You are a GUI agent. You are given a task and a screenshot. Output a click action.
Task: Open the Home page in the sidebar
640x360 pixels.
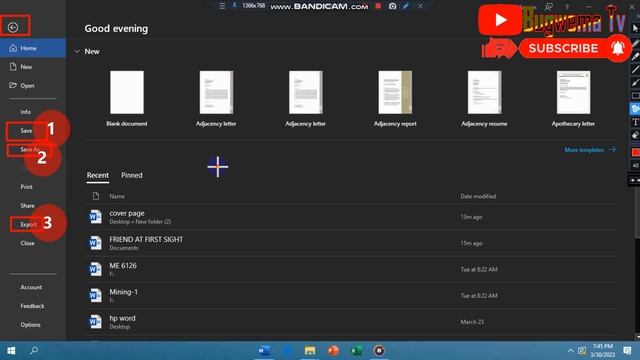[33, 48]
